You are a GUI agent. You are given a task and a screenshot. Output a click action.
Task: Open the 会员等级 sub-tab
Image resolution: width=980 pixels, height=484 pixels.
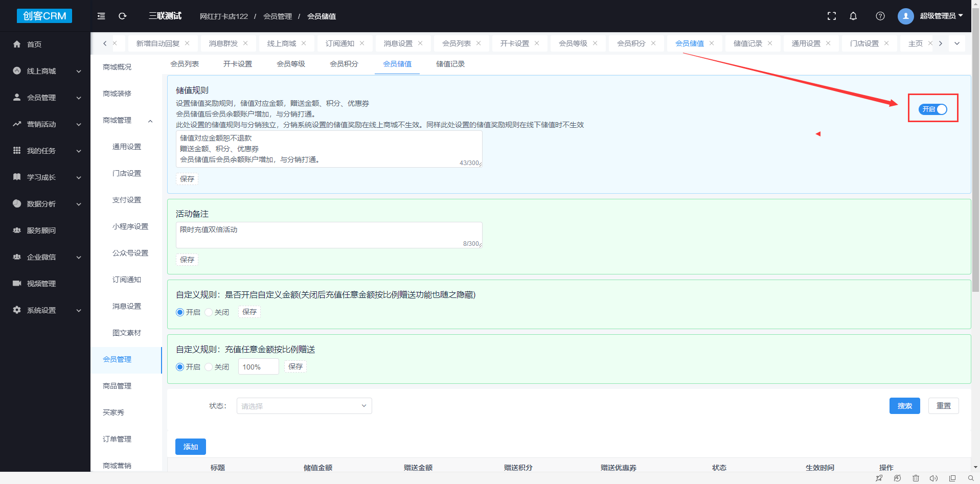(291, 64)
